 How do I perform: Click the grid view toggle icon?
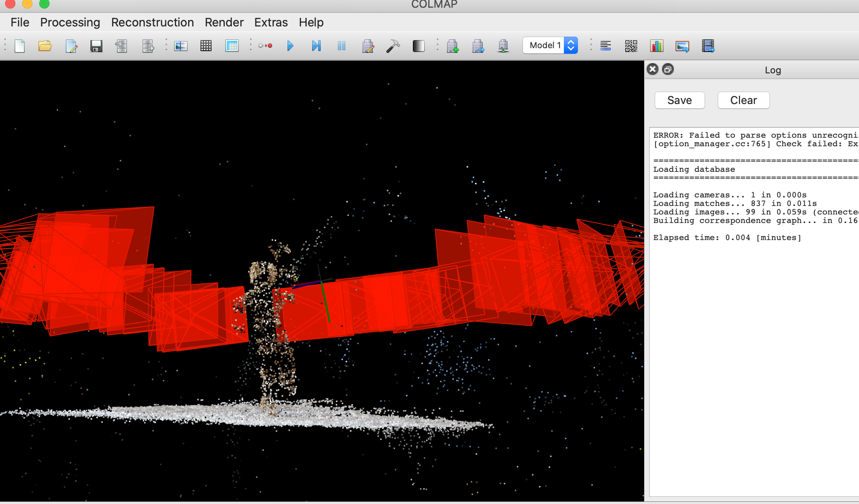(x=206, y=45)
